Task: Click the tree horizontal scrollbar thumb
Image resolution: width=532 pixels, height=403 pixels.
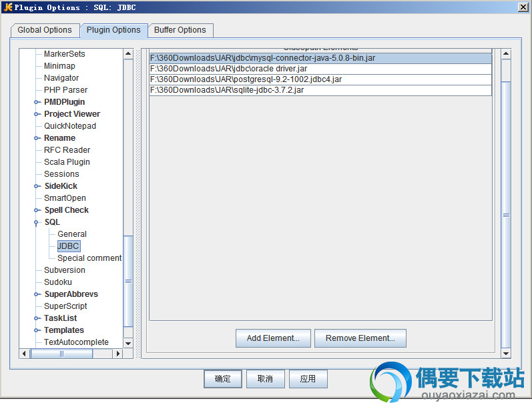Action: pos(61,354)
